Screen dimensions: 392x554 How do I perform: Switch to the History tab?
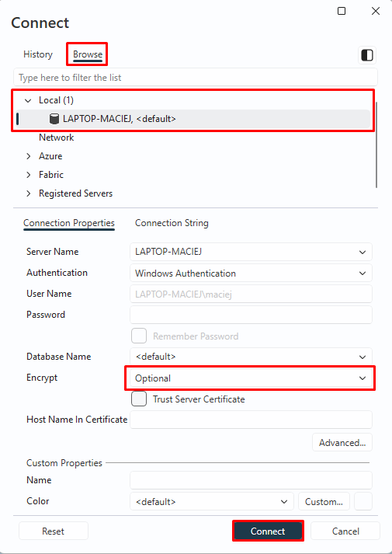point(38,54)
